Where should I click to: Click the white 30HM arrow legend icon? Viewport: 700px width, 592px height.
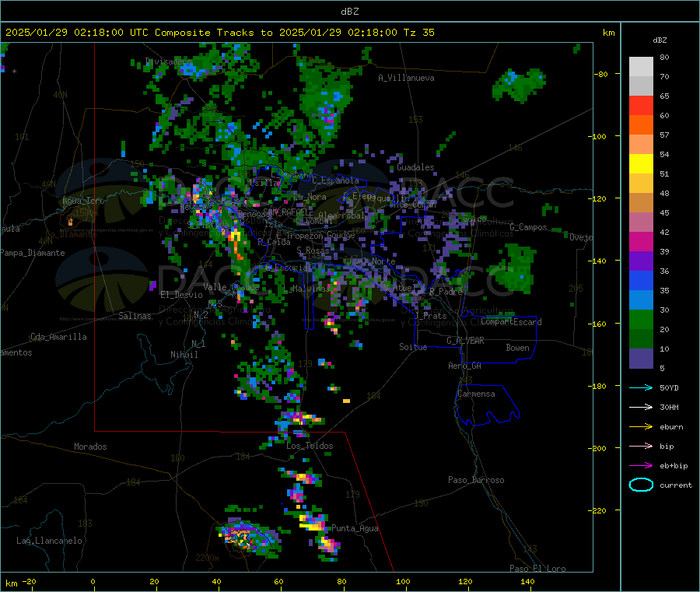pos(641,407)
